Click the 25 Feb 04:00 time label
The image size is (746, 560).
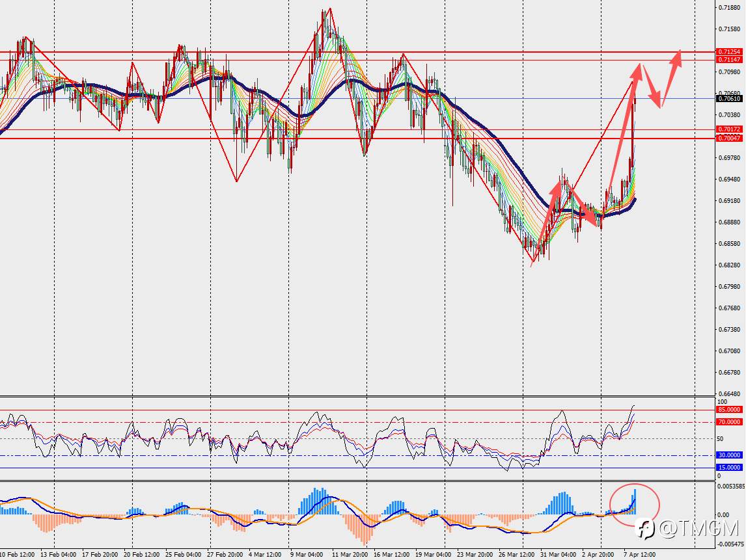(x=183, y=555)
